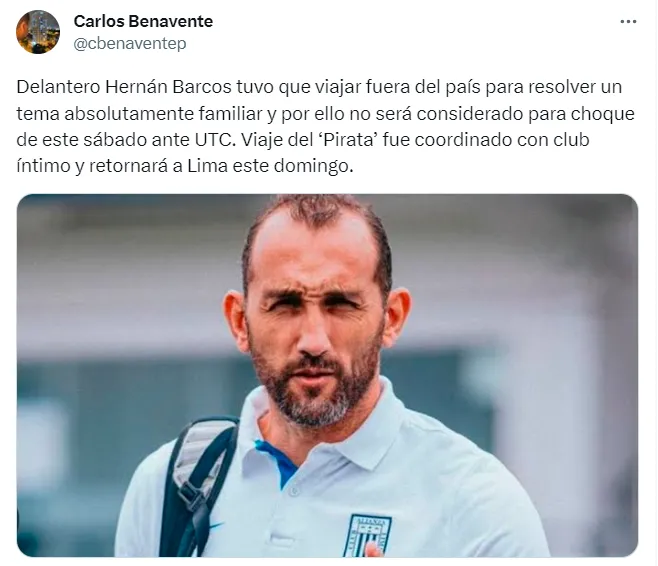Click Carlos Benavente's round profile avatar
The image size is (658, 566).
[38, 32]
